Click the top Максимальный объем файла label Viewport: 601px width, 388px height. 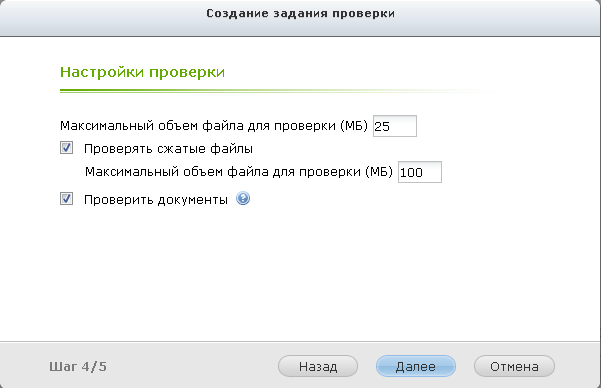tap(213, 126)
